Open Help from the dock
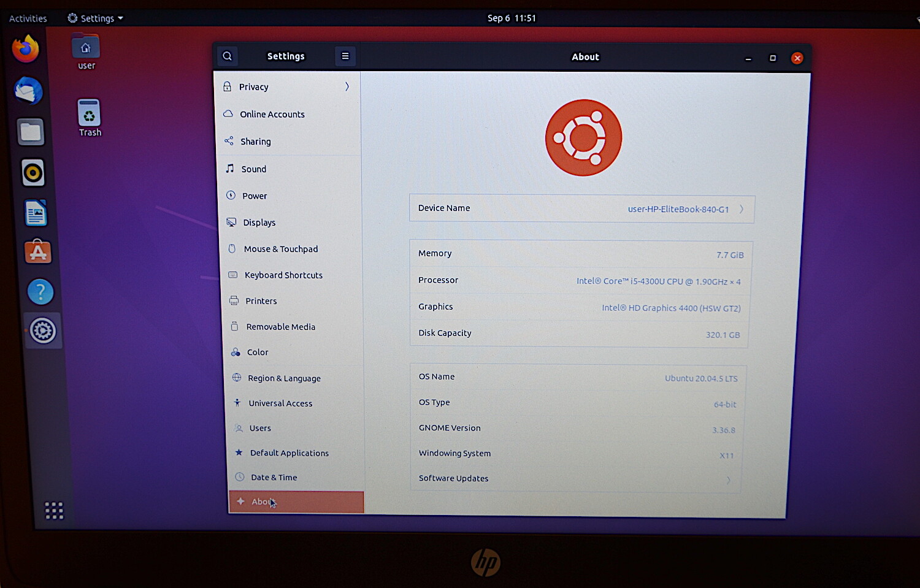 pos(40,292)
